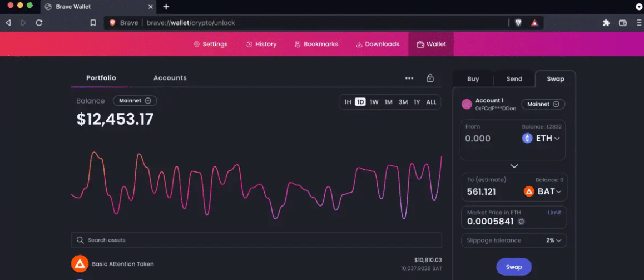Open the ETH token dropdown
The width and height of the screenshot is (644, 280).
541,139
